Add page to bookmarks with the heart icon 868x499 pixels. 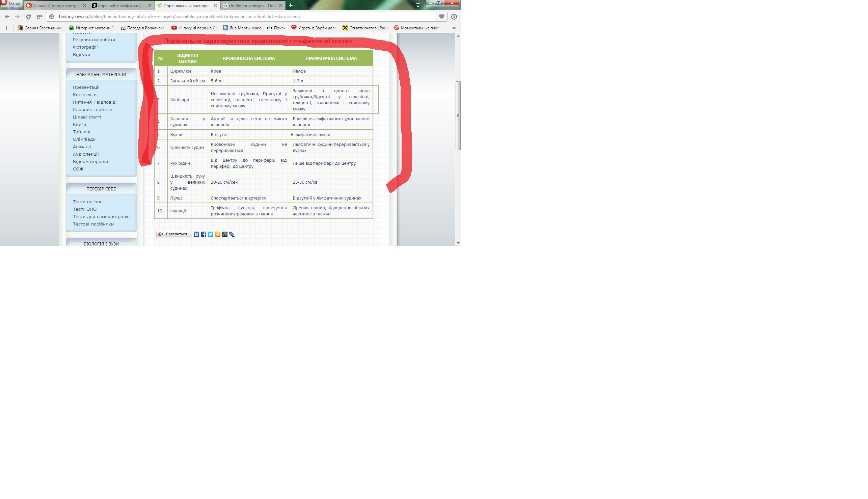(441, 17)
